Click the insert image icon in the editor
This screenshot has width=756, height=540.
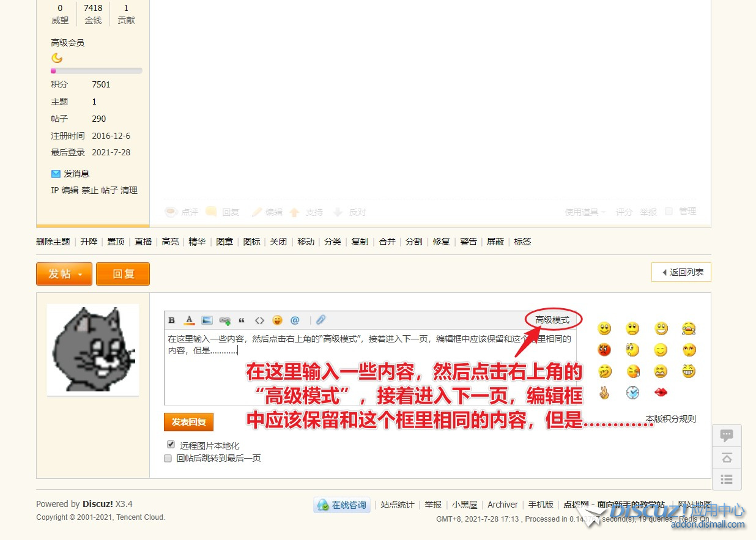[207, 320]
